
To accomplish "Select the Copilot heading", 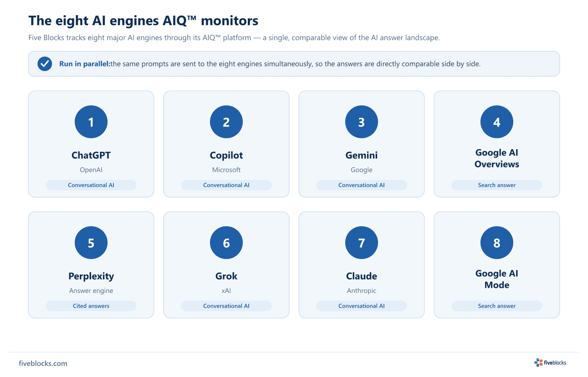I will 226,156.
